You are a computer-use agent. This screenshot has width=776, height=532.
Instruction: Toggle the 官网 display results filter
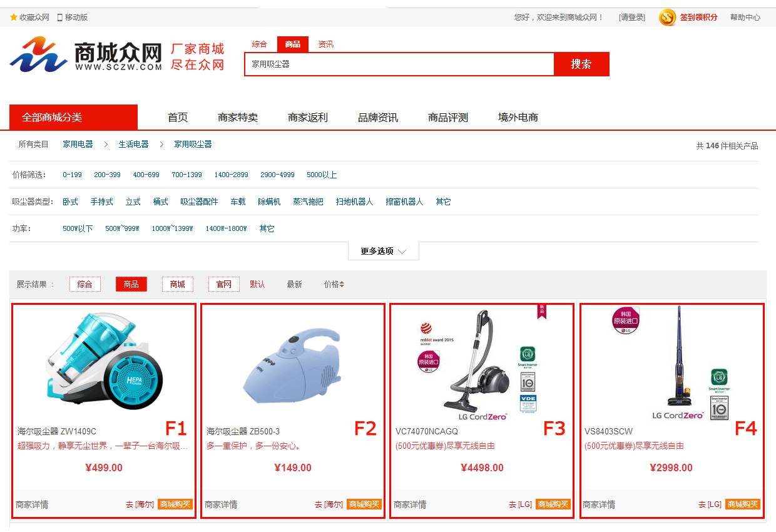(x=224, y=284)
